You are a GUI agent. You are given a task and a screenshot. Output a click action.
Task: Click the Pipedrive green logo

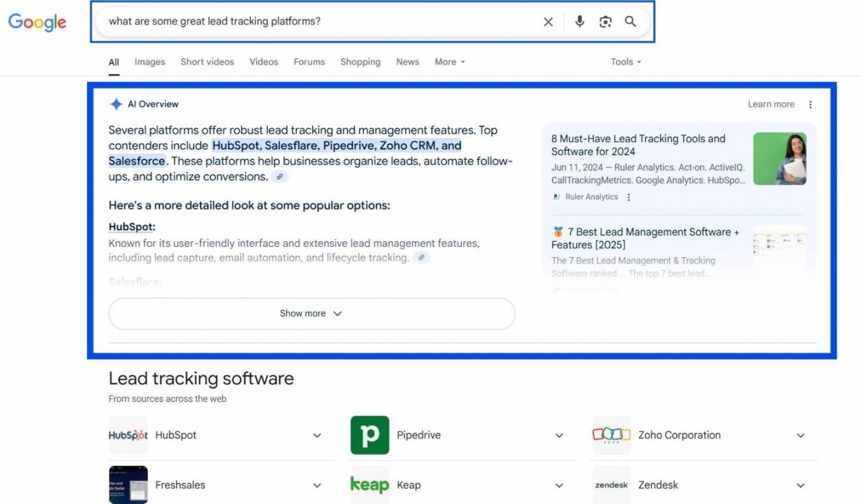point(370,435)
